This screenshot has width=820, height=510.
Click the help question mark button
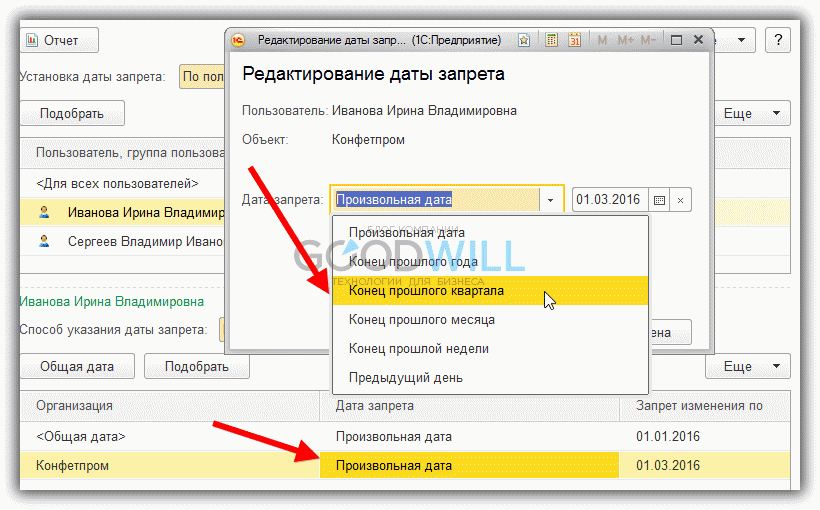coord(778,40)
